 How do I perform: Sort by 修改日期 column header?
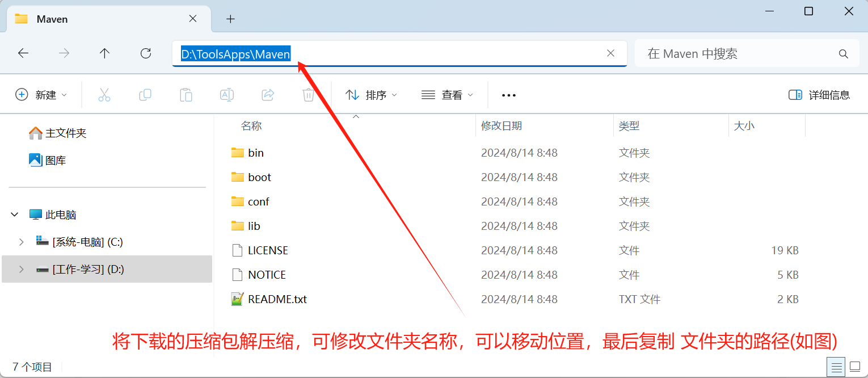point(502,126)
